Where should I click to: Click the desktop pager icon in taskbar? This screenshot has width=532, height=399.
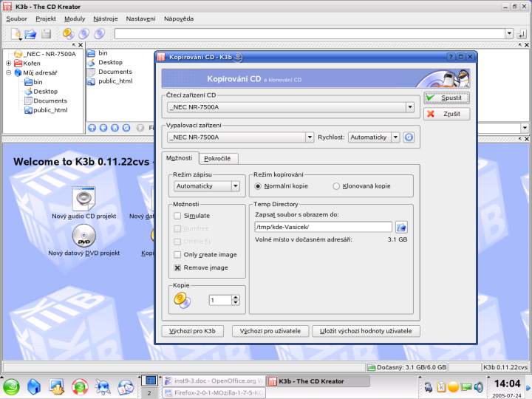tap(150, 381)
